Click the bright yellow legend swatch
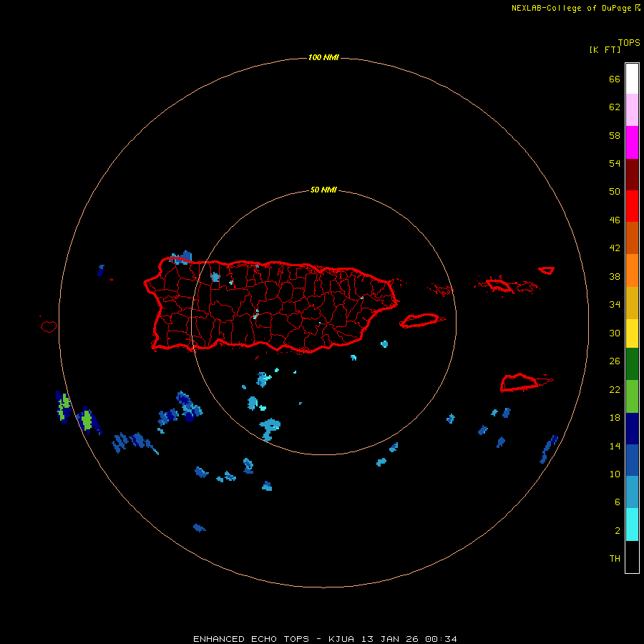 (632, 333)
